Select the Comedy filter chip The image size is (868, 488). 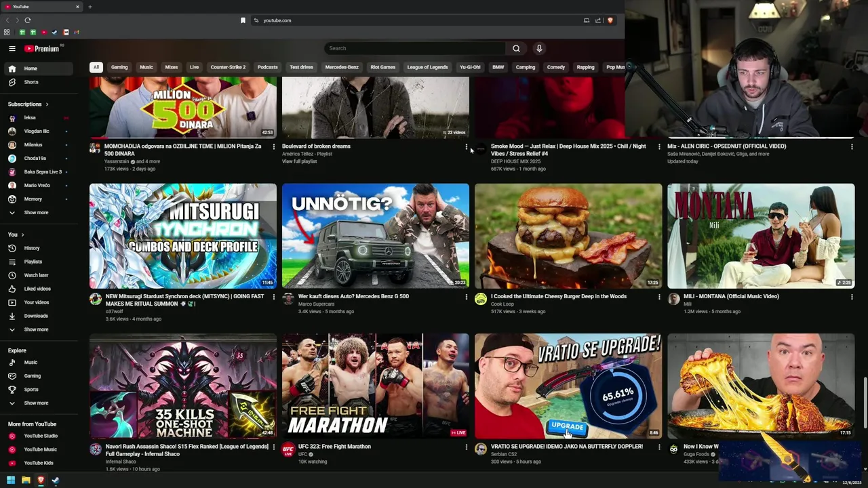pos(556,67)
